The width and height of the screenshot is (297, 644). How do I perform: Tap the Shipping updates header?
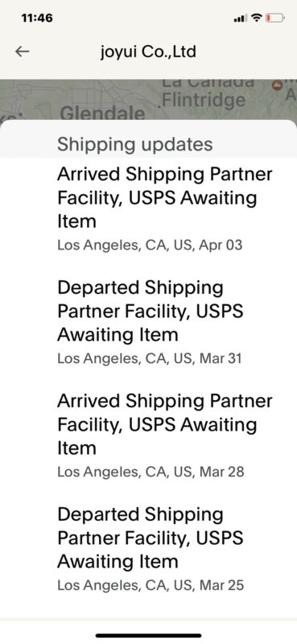pyautogui.click(x=134, y=144)
